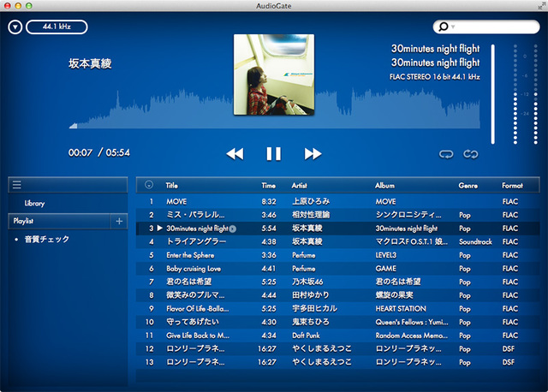548x392 pixels.
Task: Sort by the Album column header
Action: (x=384, y=186)
